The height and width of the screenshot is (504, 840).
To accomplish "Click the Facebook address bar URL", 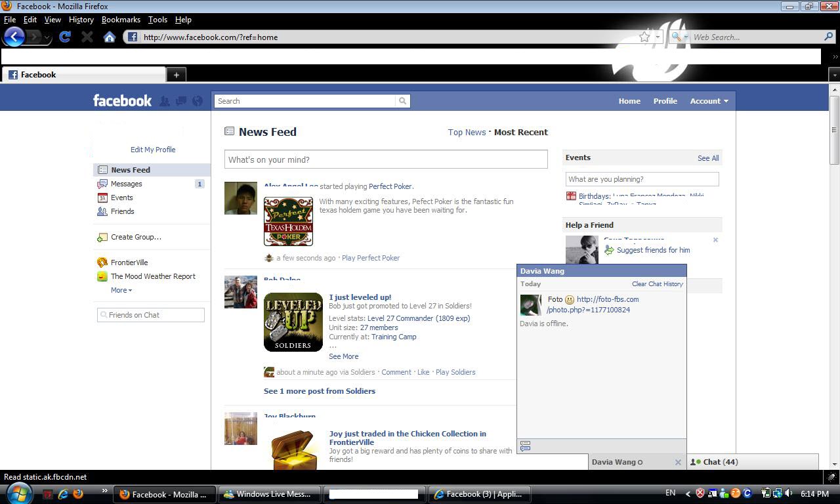I will (211, 37).
